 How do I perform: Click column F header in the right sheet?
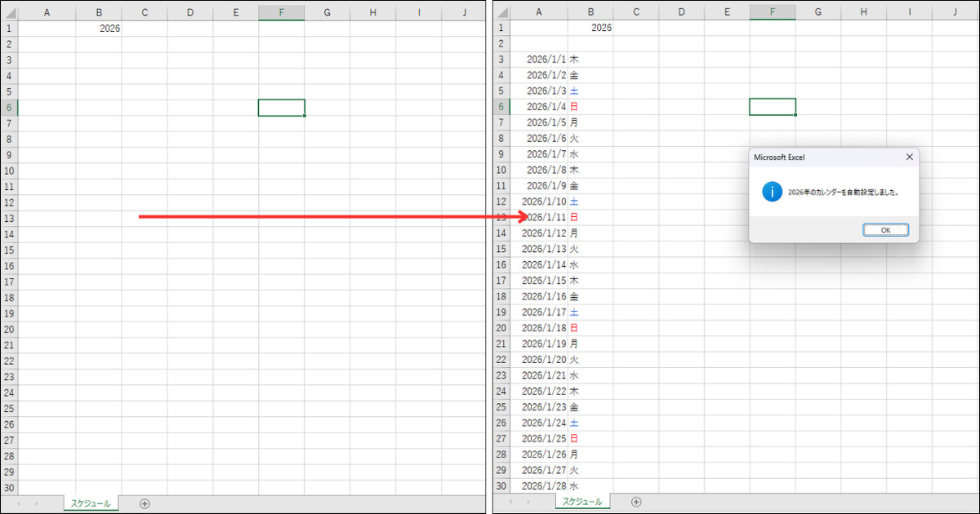(773, 12)
